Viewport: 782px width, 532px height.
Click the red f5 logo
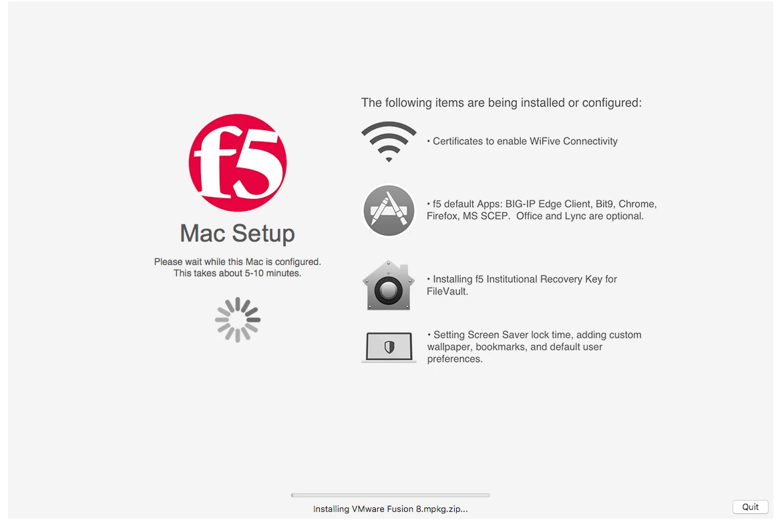pyautogui.click(x=238, y=163)
